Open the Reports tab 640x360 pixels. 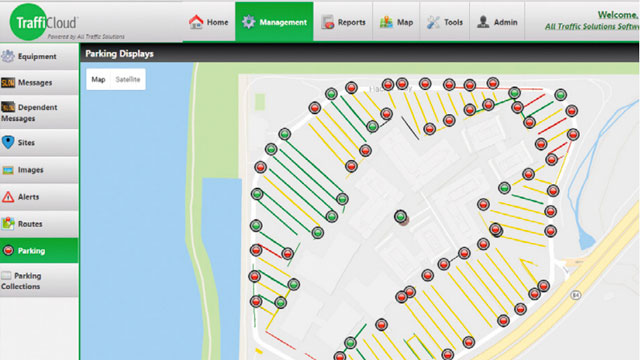point(343,22)
